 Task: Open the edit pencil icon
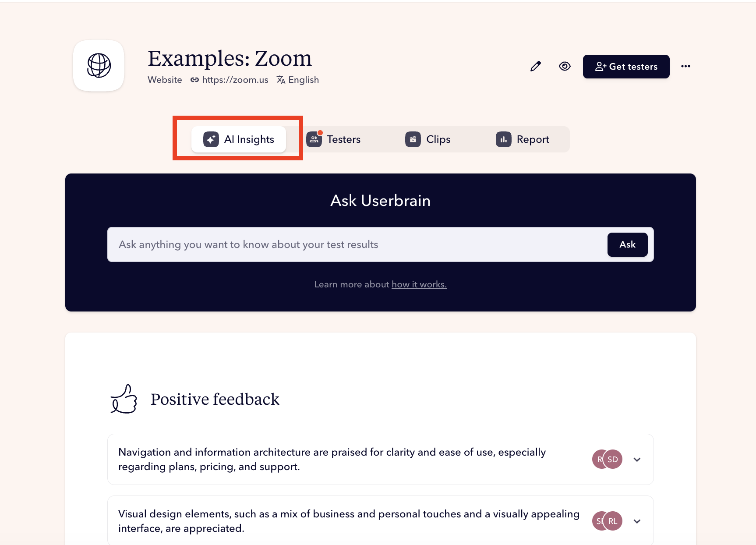(535, 66)
